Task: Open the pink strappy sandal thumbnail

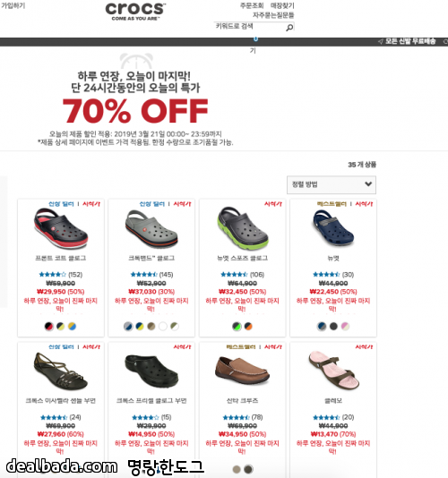Action: tap(333, 371)
